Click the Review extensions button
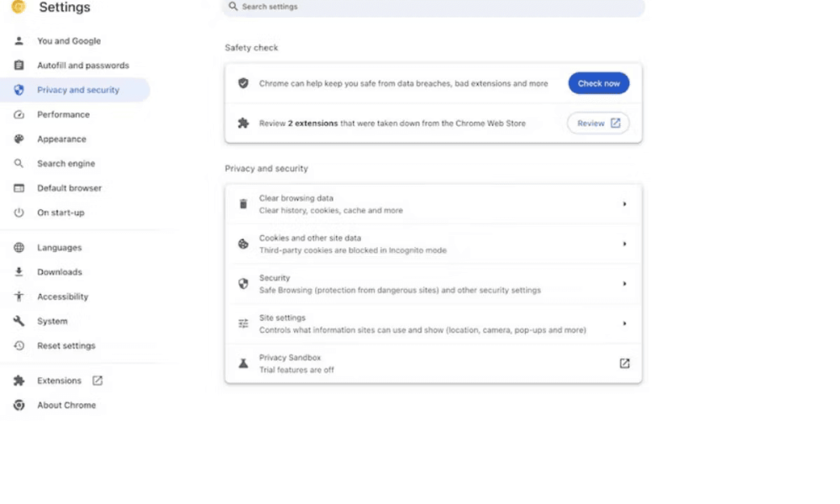The height and width of the screenshot is (504, 840). click(598, 123)
